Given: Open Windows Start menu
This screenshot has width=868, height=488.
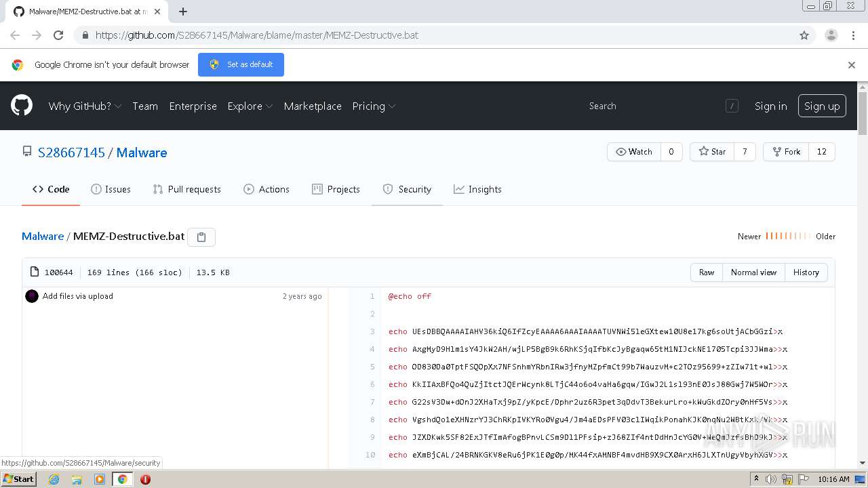Looking at the screenshot, I should click(18, 479).
